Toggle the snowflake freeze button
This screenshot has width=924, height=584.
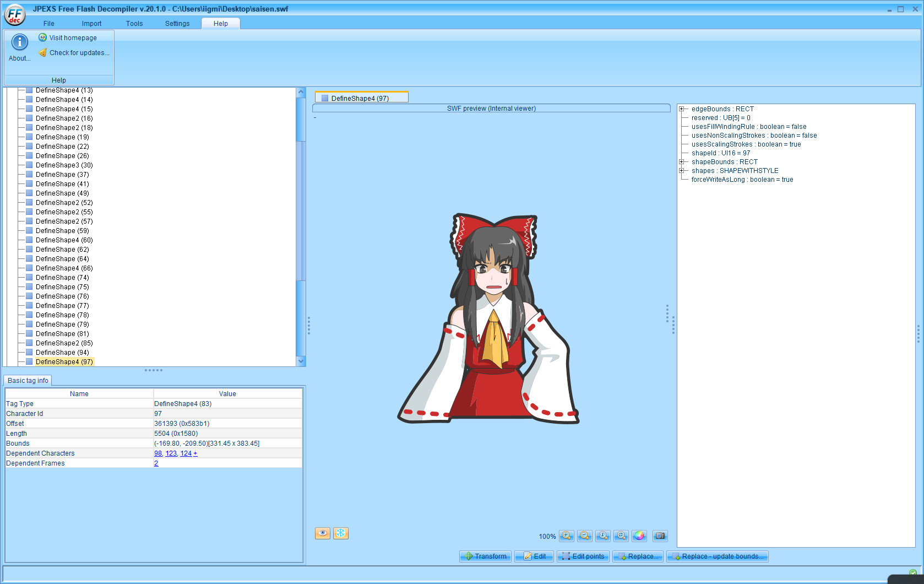[x=341, y=533]
